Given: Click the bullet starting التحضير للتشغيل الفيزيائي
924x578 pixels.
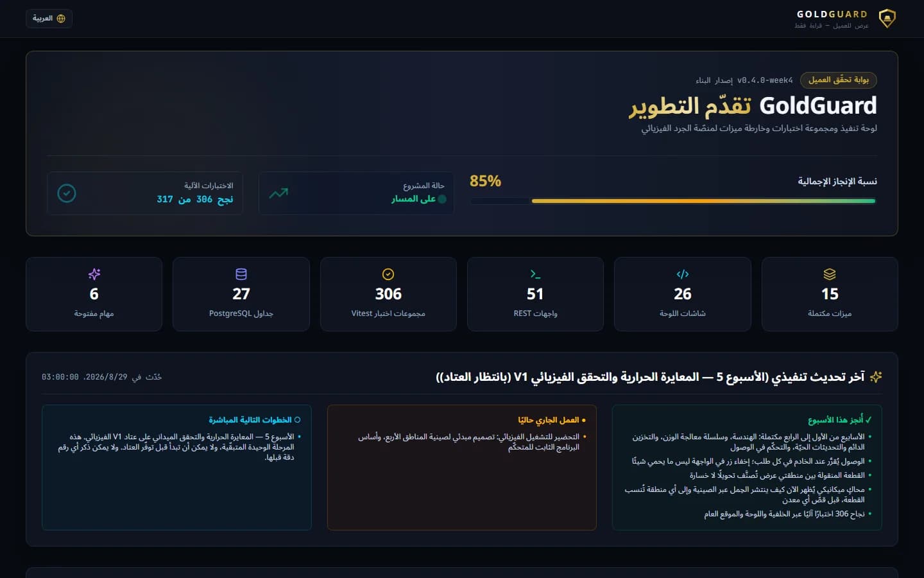Looking at the screenshot, I should point(468,442).
